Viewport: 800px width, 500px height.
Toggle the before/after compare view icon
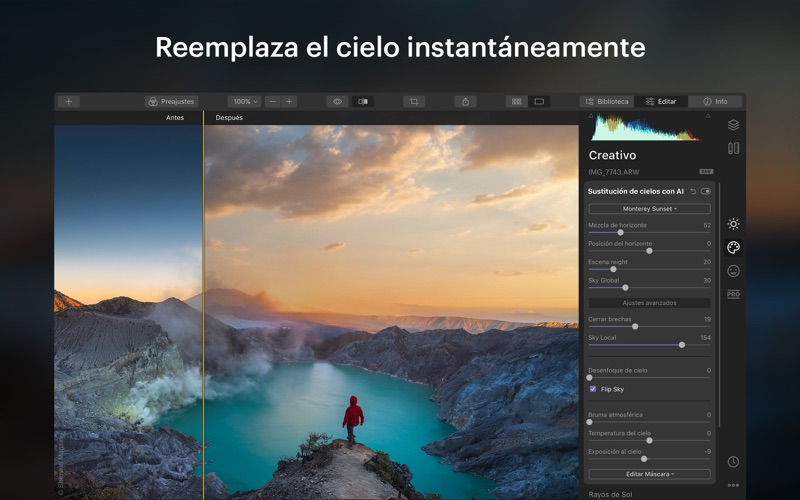coord(363,102)
